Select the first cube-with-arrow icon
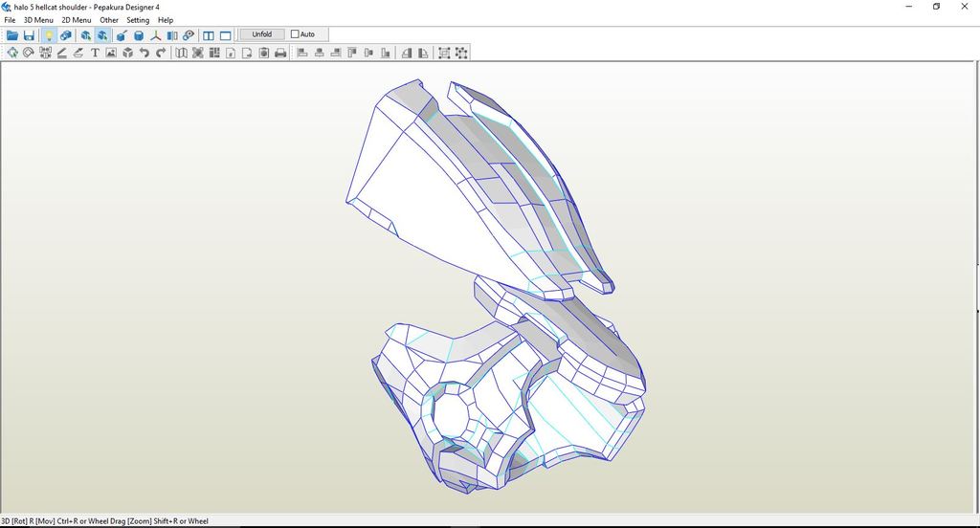The height and width of the screenshot is (528, 980). point(85,35)
